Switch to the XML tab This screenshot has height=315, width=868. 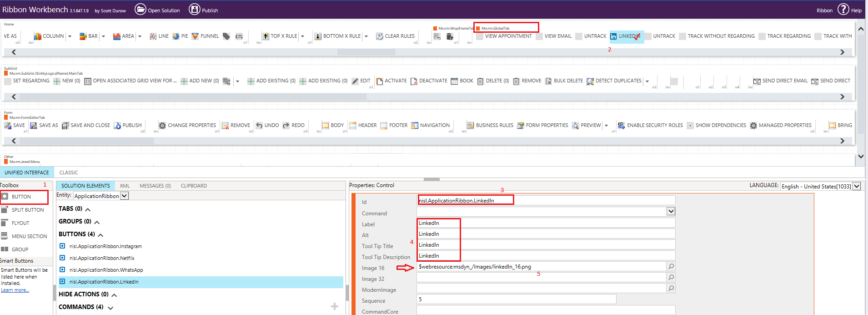125,186
